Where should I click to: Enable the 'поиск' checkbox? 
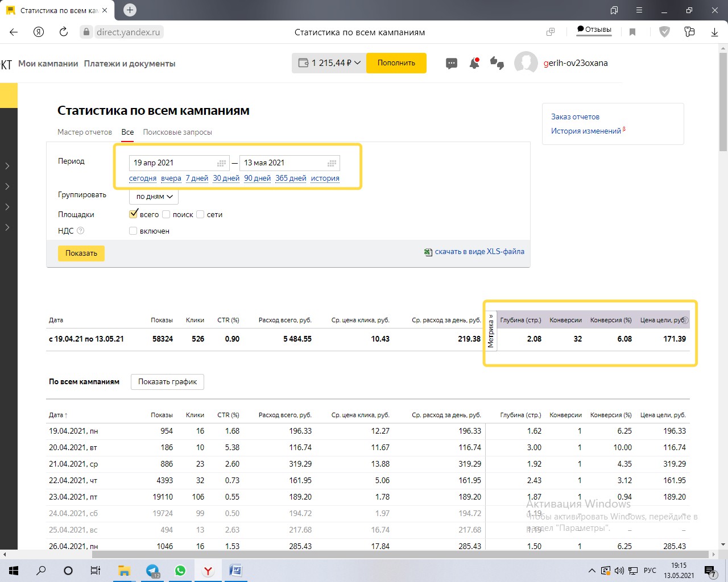point(166,214)
